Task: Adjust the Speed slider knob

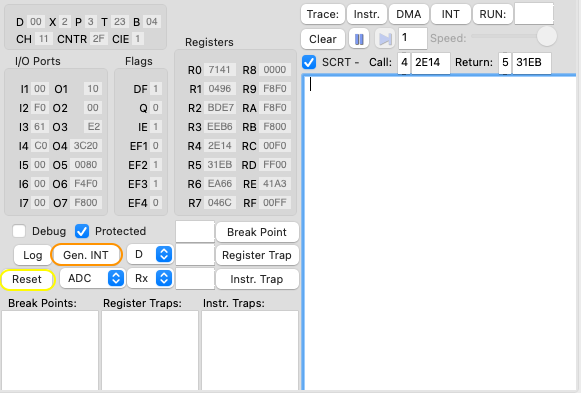Action: (x=547, y=37)
